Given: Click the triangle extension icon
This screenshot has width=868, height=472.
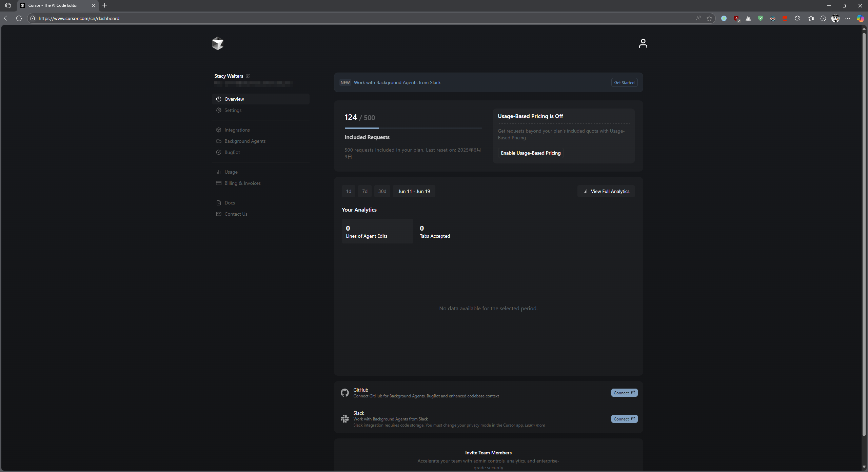Looking at the screenshot, I should pos(748,18).
